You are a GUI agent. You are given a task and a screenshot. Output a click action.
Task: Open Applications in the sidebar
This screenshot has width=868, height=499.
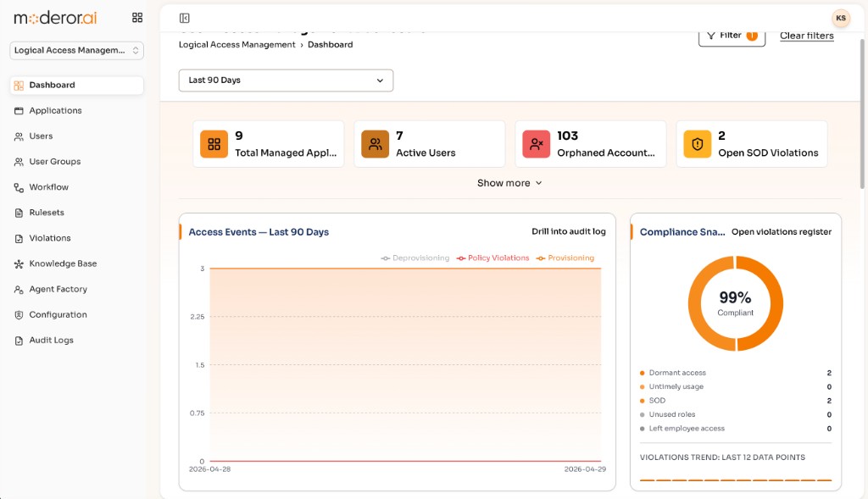pyautogui.click(x=76, y=111)
